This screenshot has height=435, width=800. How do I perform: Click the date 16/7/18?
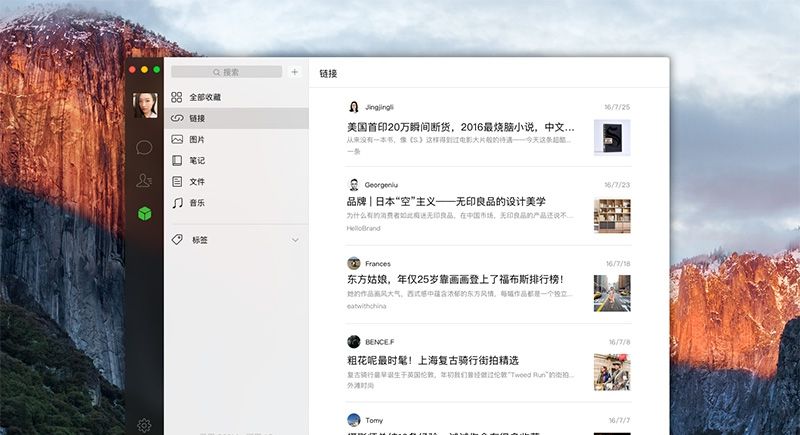(x=618, y=264)
